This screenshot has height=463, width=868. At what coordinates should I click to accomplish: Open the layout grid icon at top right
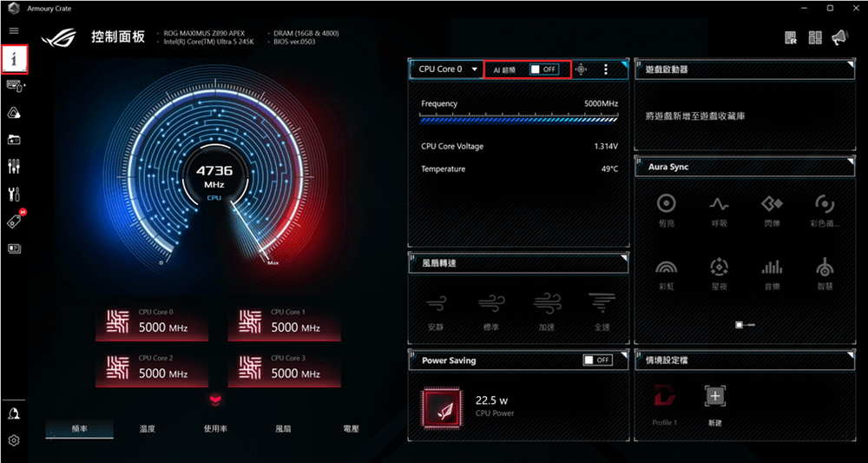815,37
